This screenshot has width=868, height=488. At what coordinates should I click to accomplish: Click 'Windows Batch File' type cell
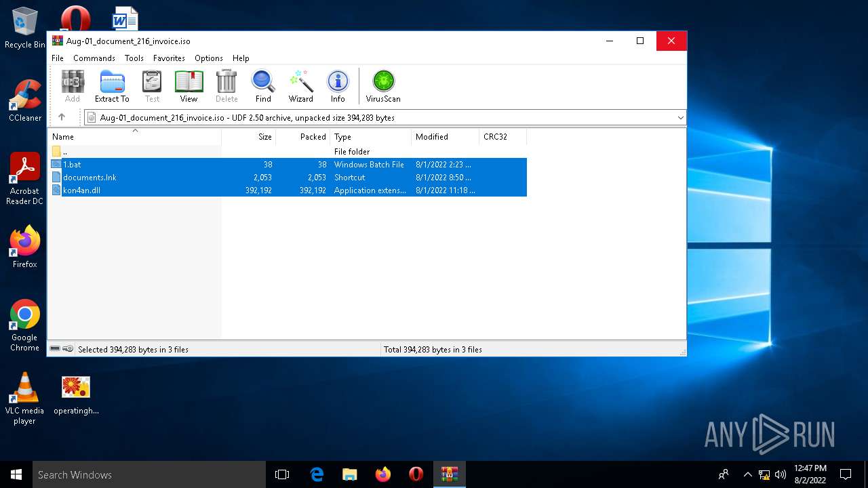(x=369, y=165)
